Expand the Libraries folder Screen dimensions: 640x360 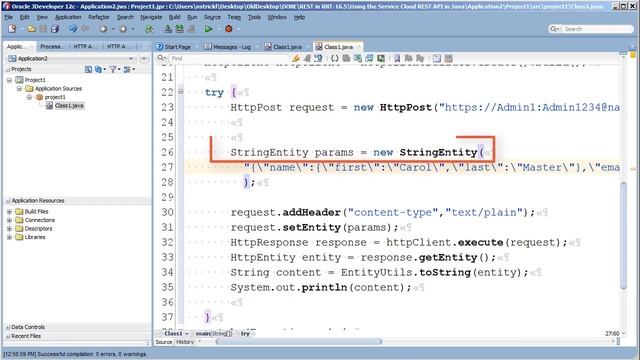pyautogui.click(x=9, y=237)
